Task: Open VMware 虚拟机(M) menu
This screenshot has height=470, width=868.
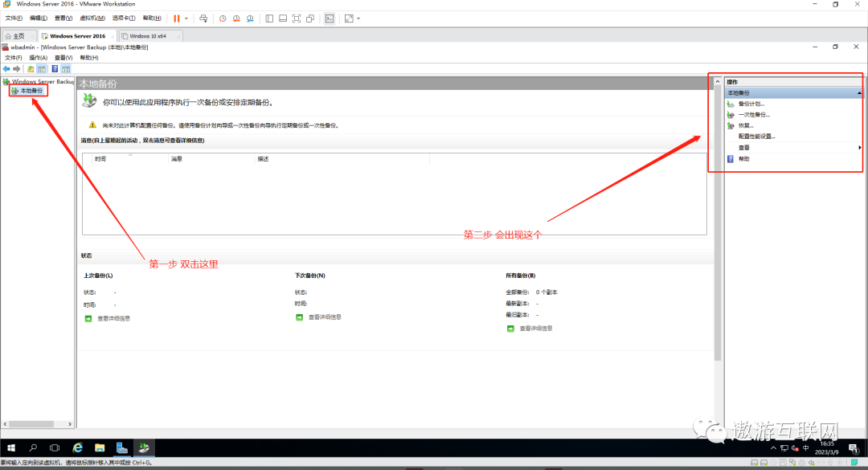Action: click(x=92, y=18)
